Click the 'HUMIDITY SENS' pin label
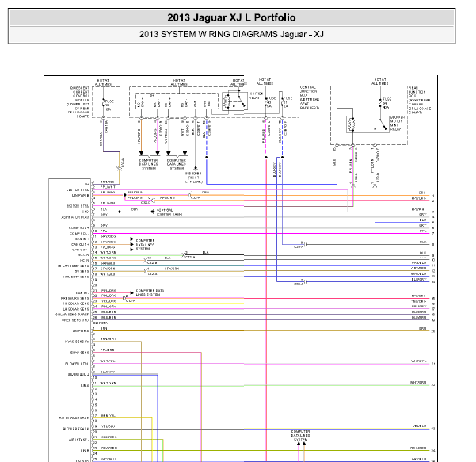Viewport: 476px width, 462px height. click(76, 277)
